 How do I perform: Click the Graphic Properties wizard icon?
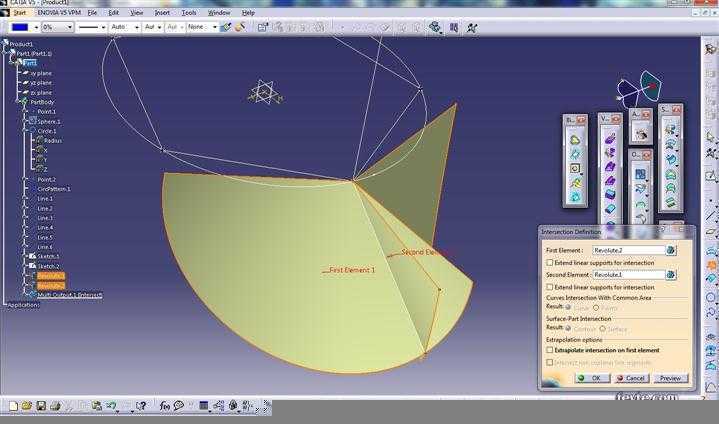240,28
